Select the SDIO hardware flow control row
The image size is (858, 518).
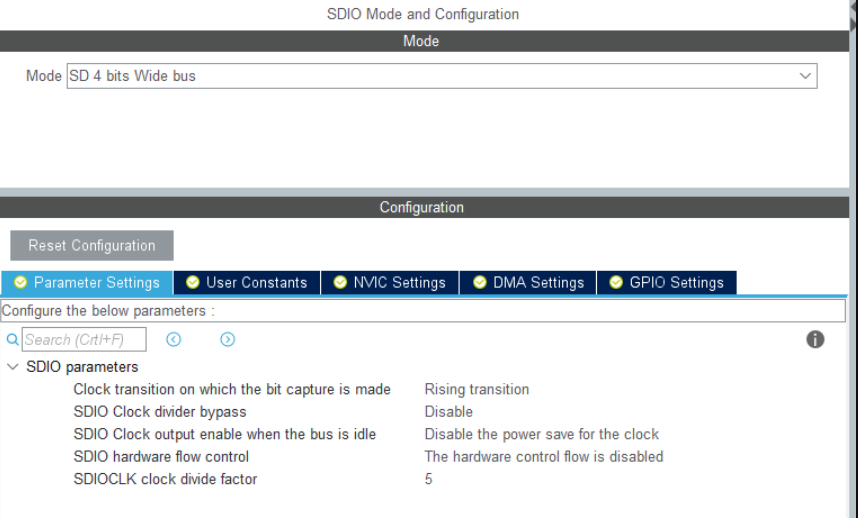click(x=161, y=456)
